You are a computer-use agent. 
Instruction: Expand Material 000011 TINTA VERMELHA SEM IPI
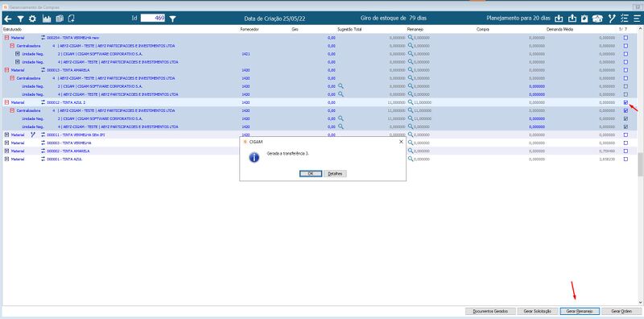pos(6,135)
